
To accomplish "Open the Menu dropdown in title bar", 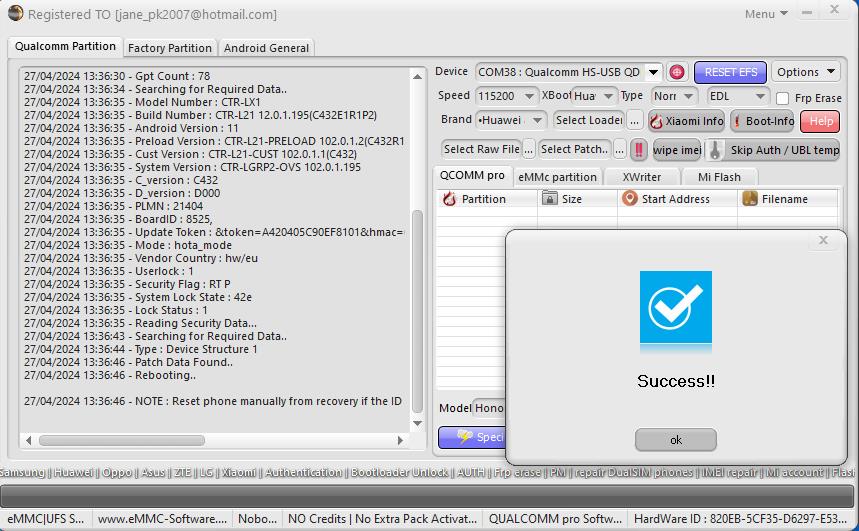I will pyautogui.click(x=766, y=14).
